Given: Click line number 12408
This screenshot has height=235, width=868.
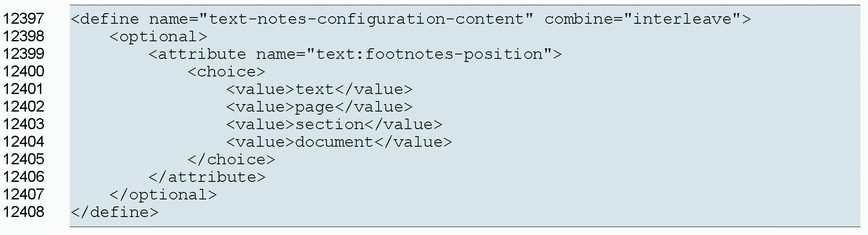Looking at the screenshot, I should tap(24, 212).
